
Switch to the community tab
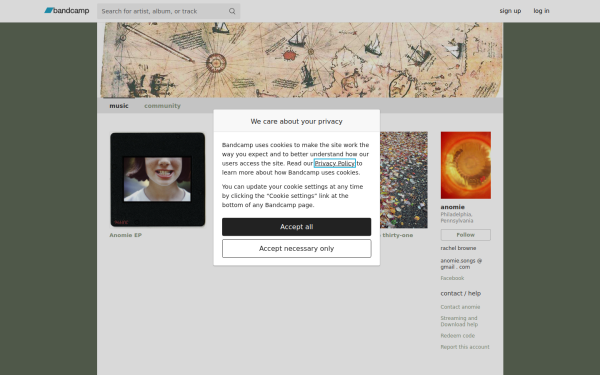162,106
